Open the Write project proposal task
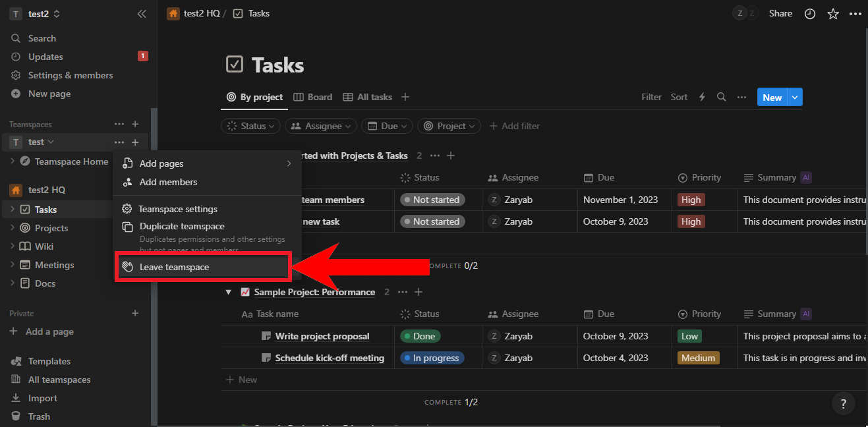This screenshot has height=427, width=868. 322,336
